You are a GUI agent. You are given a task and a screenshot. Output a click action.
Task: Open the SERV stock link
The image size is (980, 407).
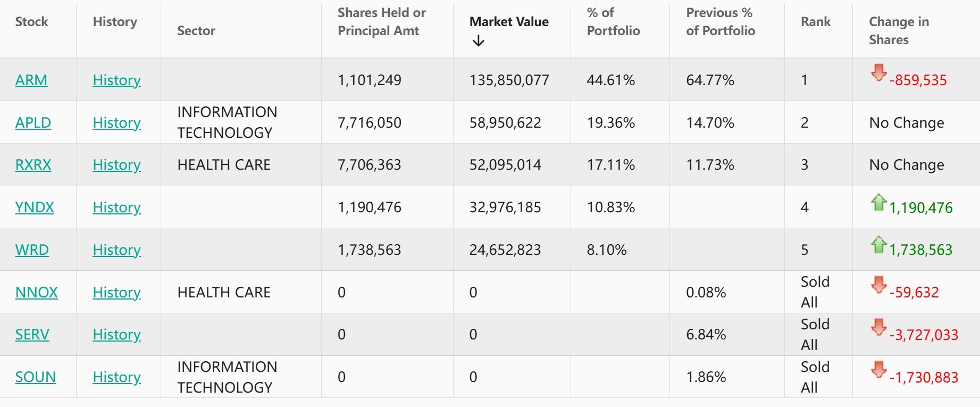tap(32, 335)
